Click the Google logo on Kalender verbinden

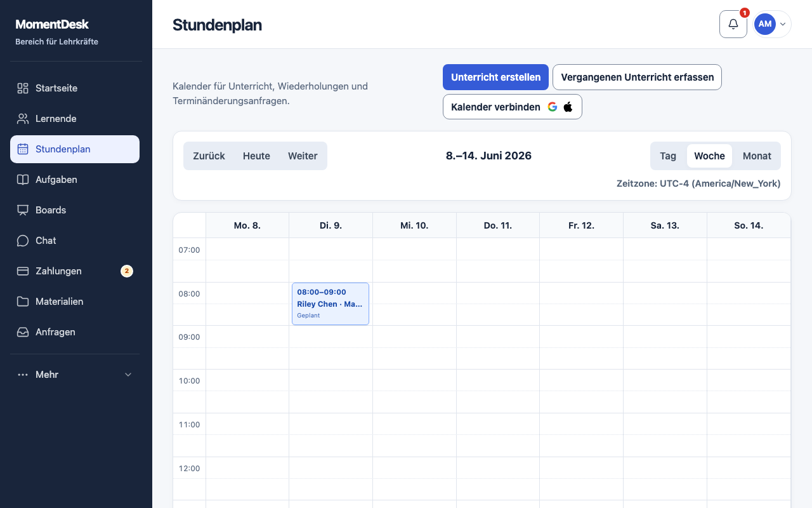tap(553, 107)
